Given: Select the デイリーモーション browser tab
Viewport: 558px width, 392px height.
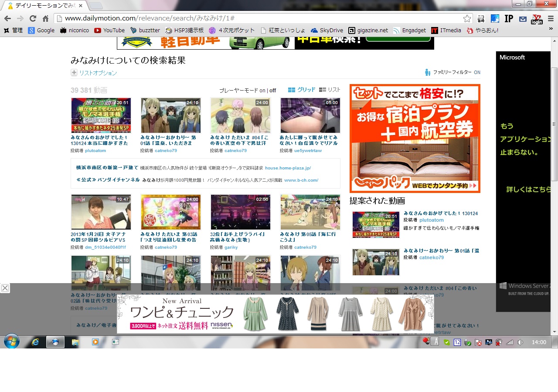Looking at the screenshot, I should pos(44,6).
